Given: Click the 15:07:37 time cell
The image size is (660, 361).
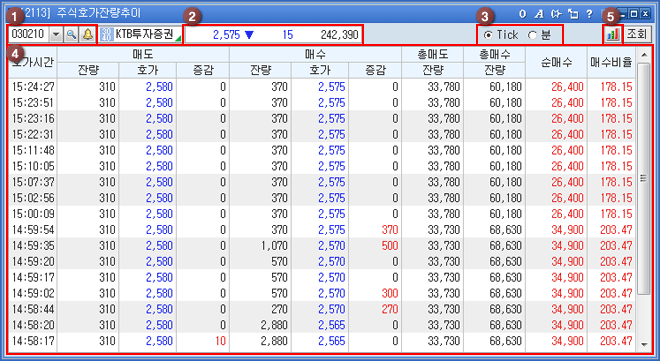Looking at the screenshot, I should coord(33,182).
